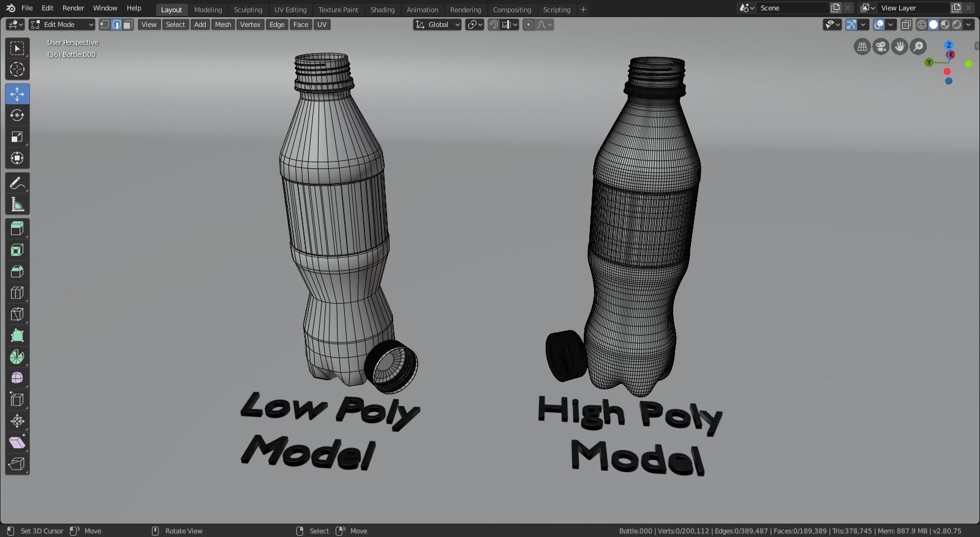
Task: Click the blue Z axis on gizmo
Action: click(949, 45)
